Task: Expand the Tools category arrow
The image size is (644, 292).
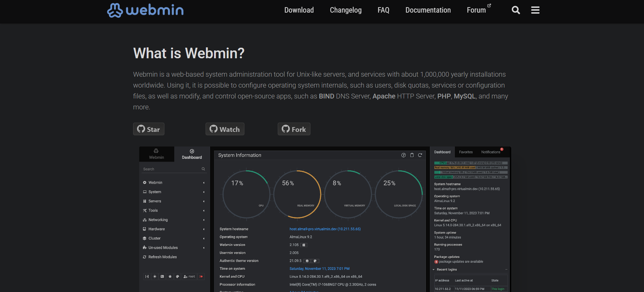Action: pyautogui.click(x=204, y=211)
